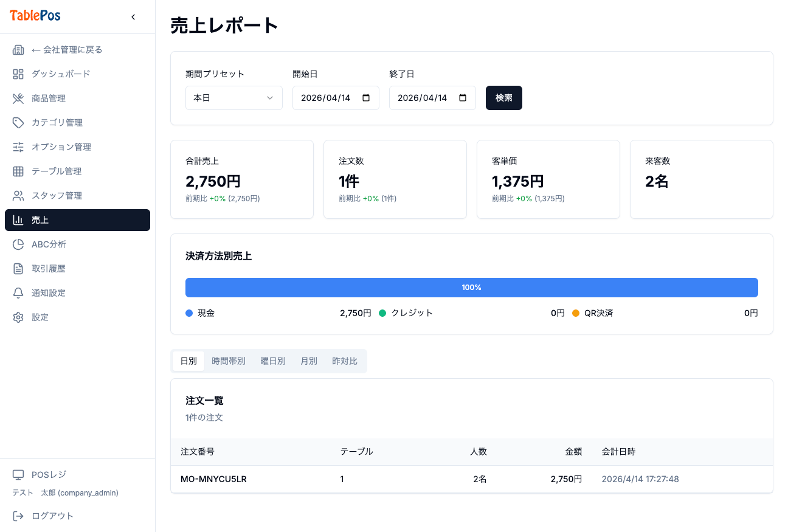This screenshot has height=532, width=788.
Task: Open 商品管理 via the utensils icon
Action: pos(18,98)
